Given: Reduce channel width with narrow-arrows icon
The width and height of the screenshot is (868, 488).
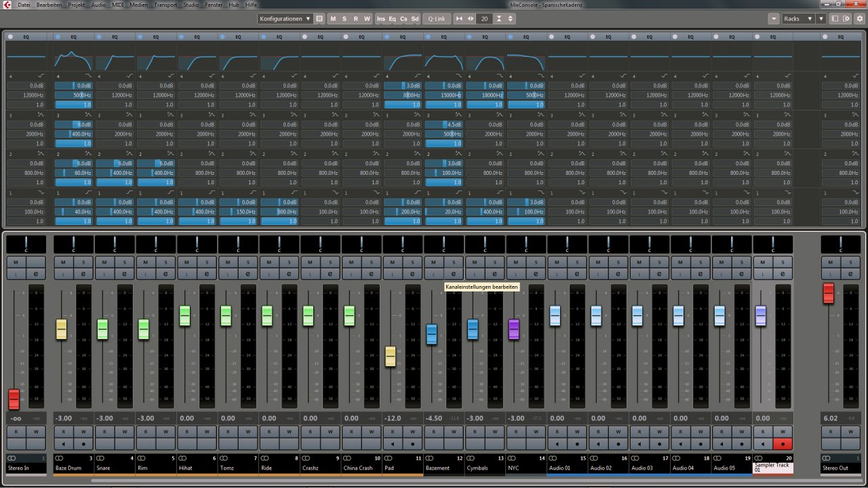Looking at the screenshot, I should [459, 19].
